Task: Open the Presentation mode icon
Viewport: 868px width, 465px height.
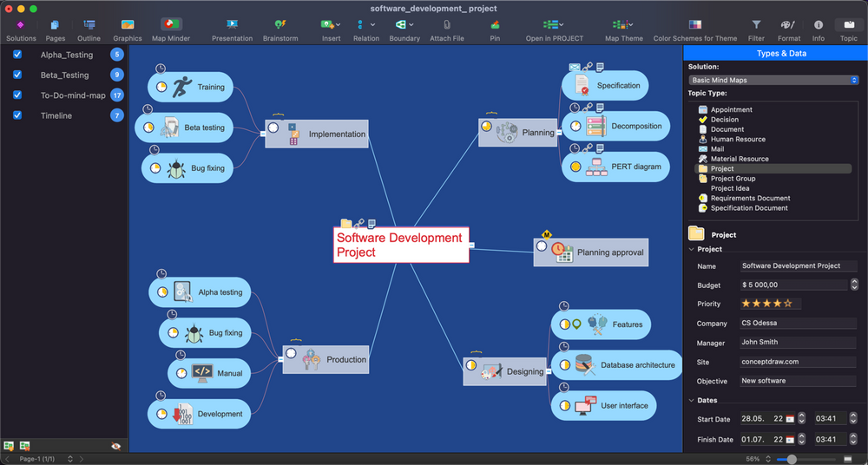Action: pyautogui.click(x=232, y=25)
